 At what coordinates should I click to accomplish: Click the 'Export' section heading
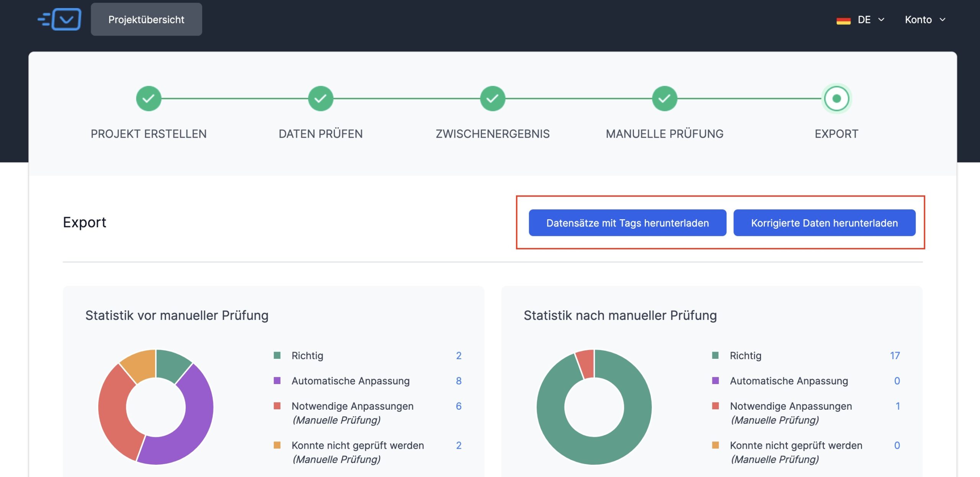85,222
